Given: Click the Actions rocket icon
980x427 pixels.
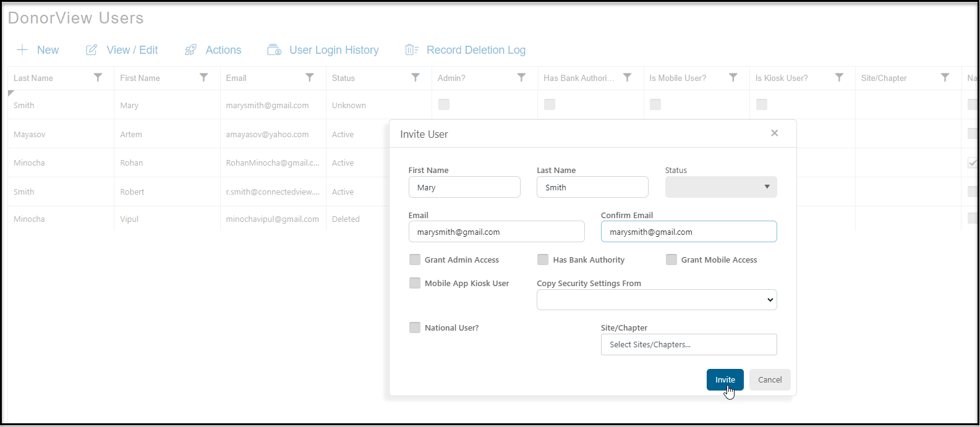Looking at the screenshot, I should pyautogui.click(x=190, y=50).
